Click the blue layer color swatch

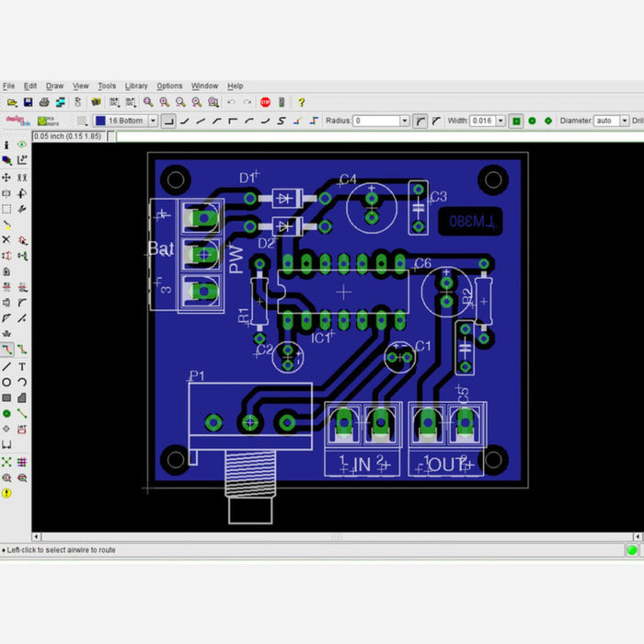(x=99, y=121)
